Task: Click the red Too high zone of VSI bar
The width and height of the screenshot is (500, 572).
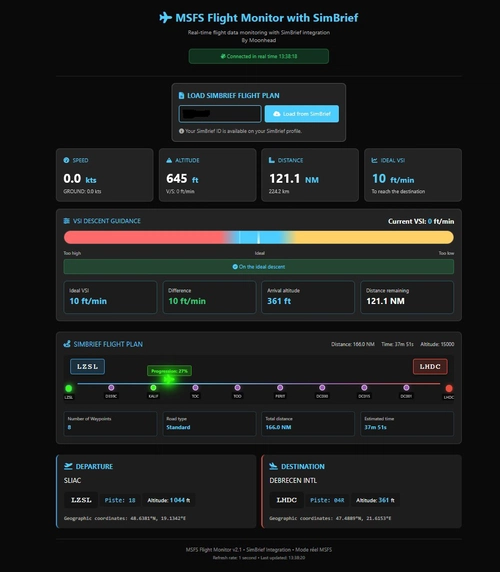Action: 143,237
